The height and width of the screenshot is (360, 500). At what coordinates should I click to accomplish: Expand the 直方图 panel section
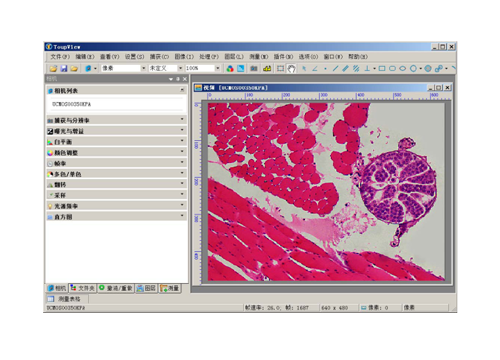click(116, 217)
